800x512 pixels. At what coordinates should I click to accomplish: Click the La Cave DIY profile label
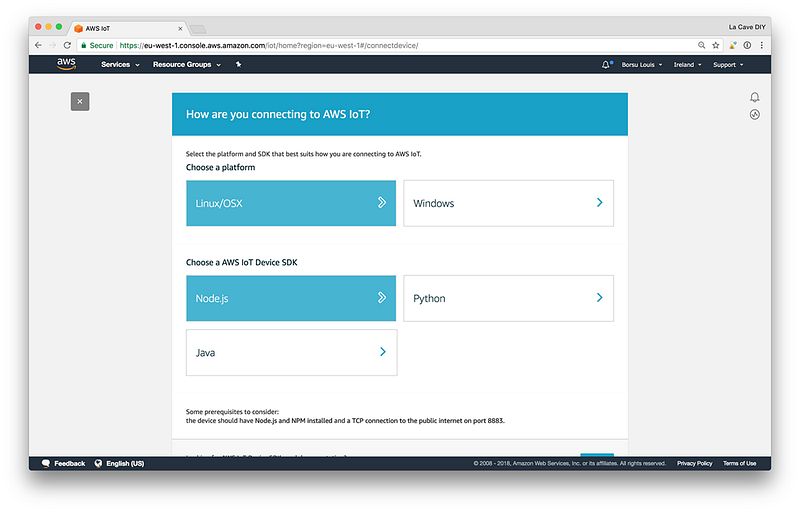(746, 27)
